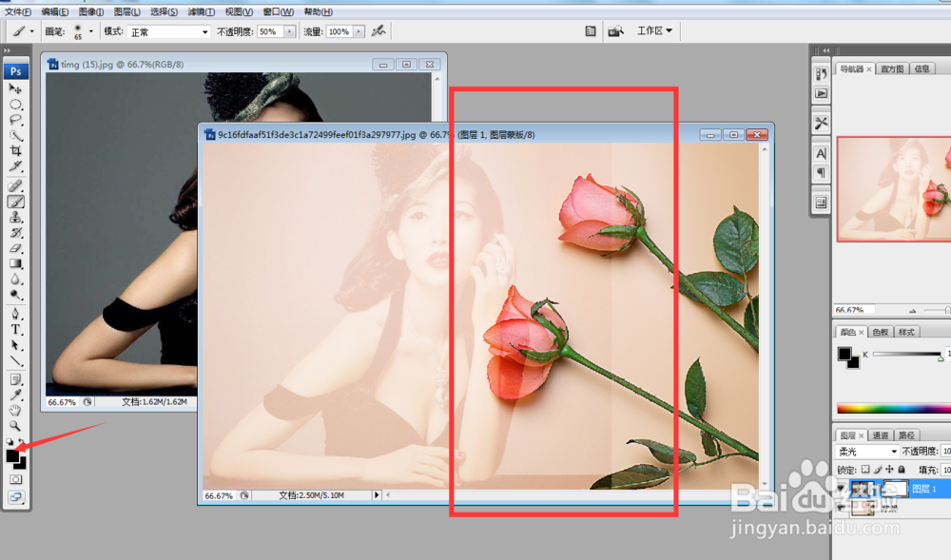Switch to the 直方图 tab
The height and width of the screenshot is (560, 951).
click(892, 68)
